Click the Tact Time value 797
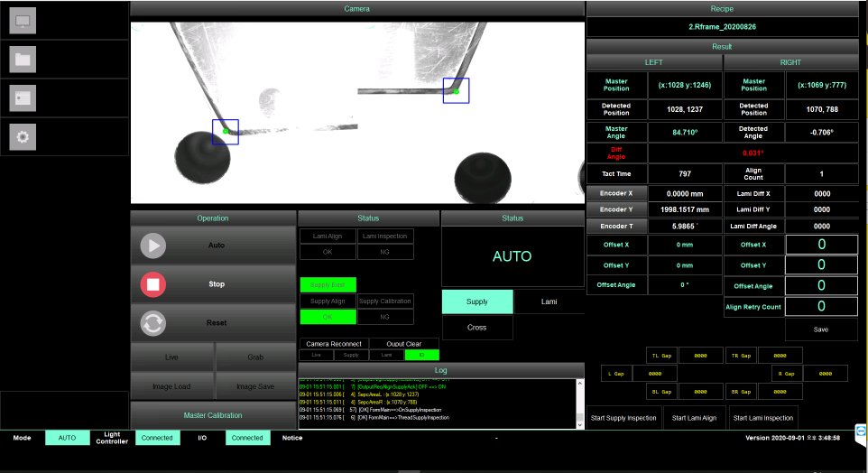 click(x=685, y=174)
